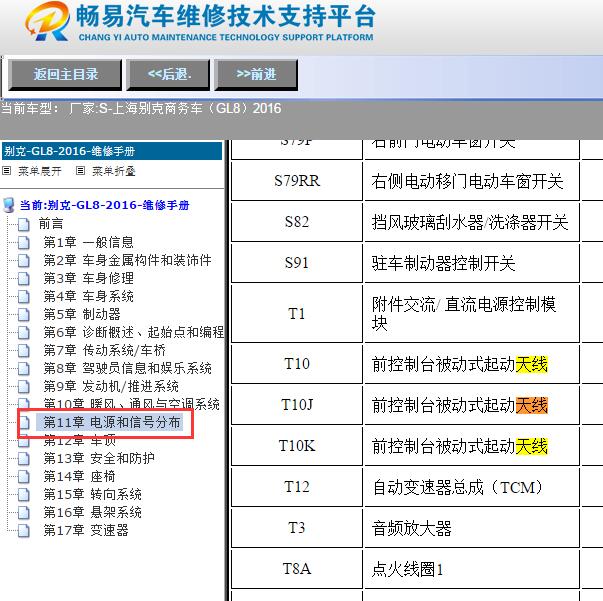The image size is (603, 601).
Task: Expand all menus via 菜单展开
Action: [40, 171]
